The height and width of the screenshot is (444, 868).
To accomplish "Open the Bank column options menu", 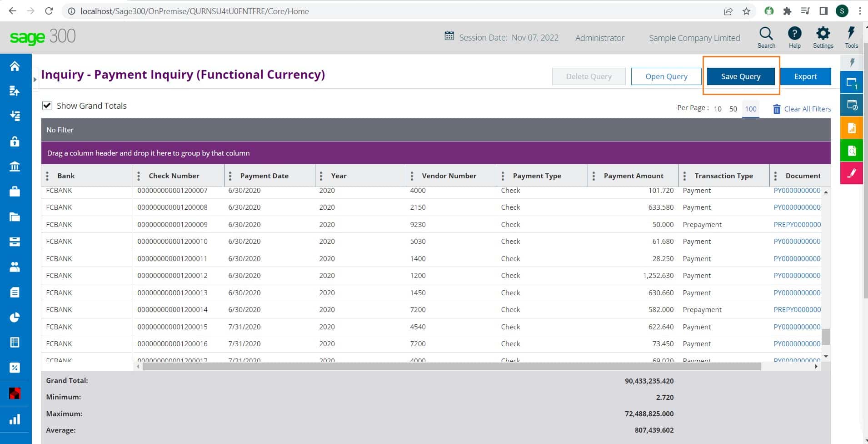I will (x=47, y=176).
